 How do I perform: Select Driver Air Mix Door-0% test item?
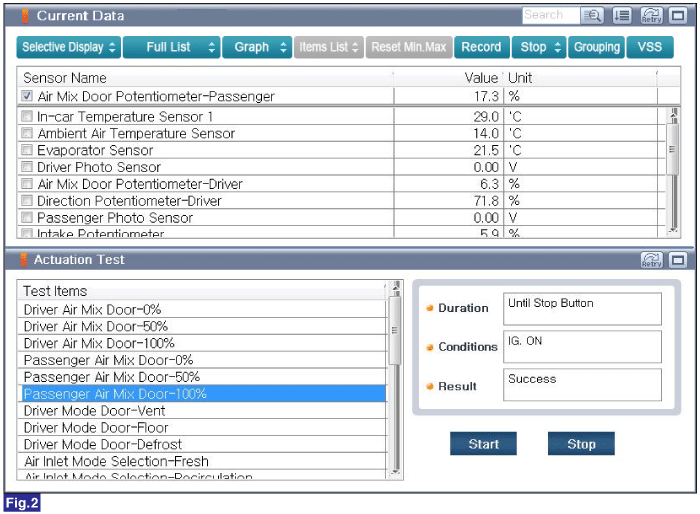click(202, 309)
